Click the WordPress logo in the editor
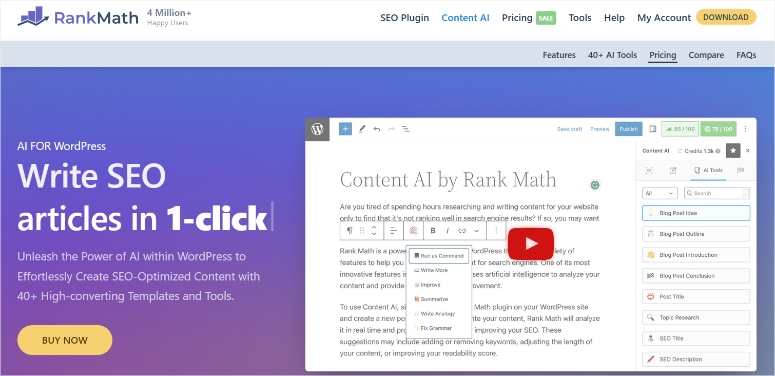This screenshot has height=376, width=775. (x=317, y=129)
